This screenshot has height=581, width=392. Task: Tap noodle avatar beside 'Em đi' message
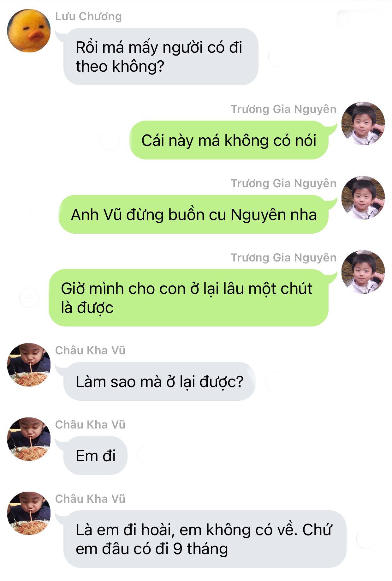pos(29,439)
